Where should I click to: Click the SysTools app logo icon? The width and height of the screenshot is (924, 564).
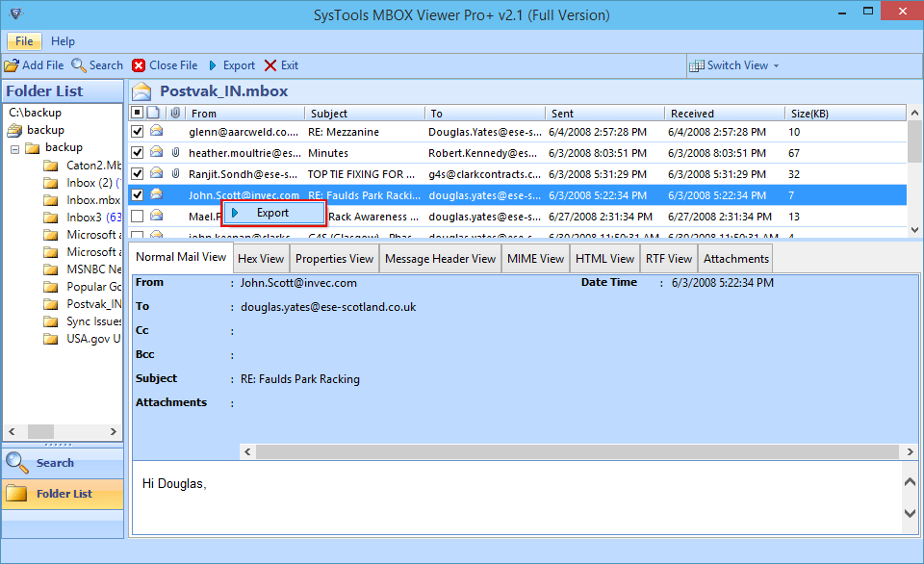(x=16, y=13)
